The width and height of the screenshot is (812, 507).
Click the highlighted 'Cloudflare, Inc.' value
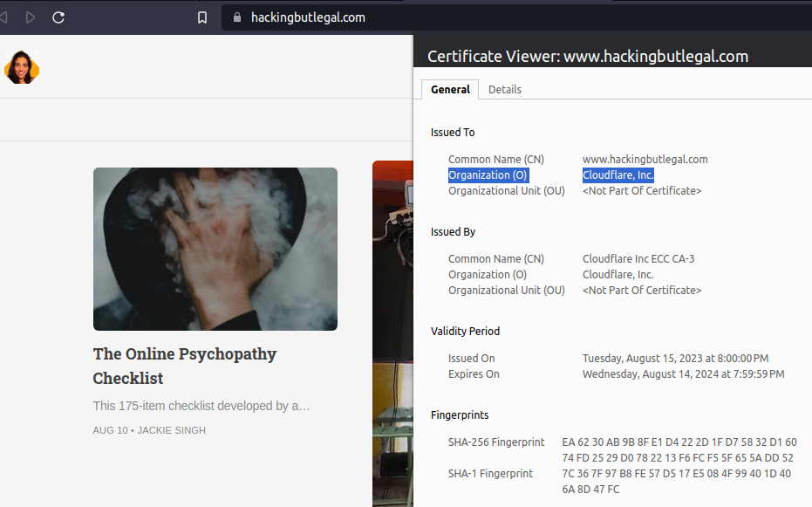pyautogui.click(x=618, y=175)
